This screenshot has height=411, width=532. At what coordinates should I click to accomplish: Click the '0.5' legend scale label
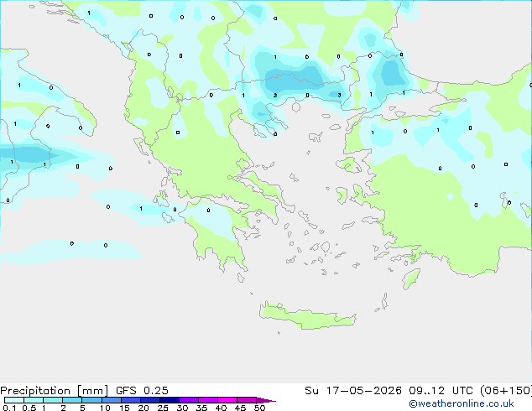coord(29,408)
